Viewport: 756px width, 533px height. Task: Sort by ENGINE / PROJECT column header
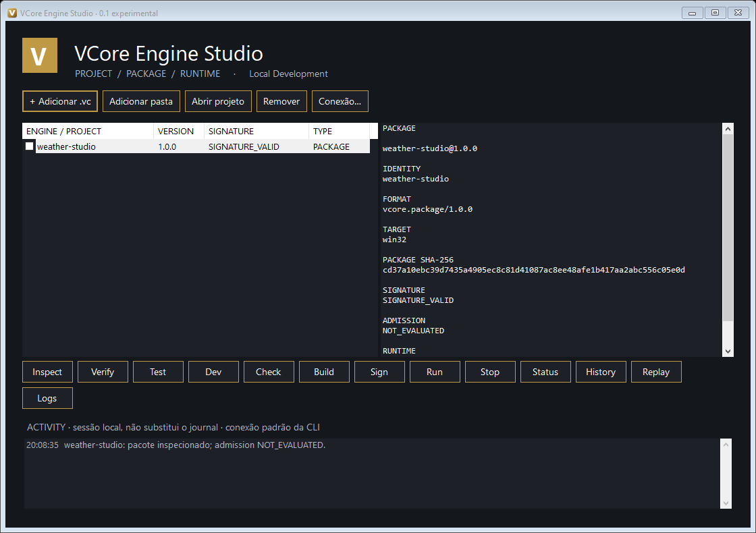(x=88, y=131)
